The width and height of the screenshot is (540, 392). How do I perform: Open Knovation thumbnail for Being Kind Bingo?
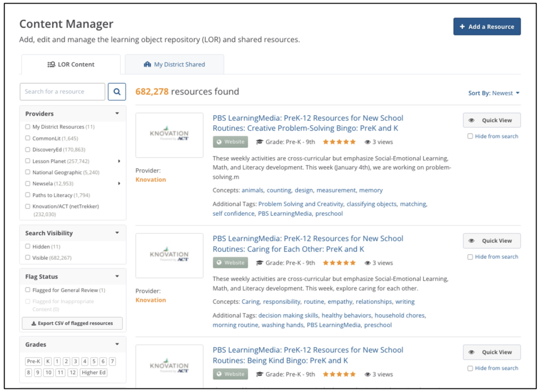[x=169, y=367]
